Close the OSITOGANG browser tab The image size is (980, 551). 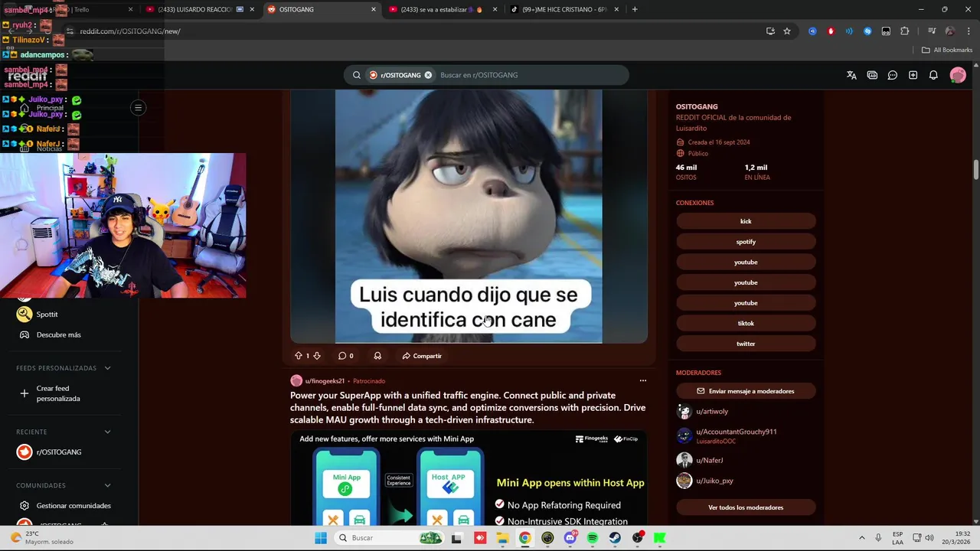click(x=374, y=9)
